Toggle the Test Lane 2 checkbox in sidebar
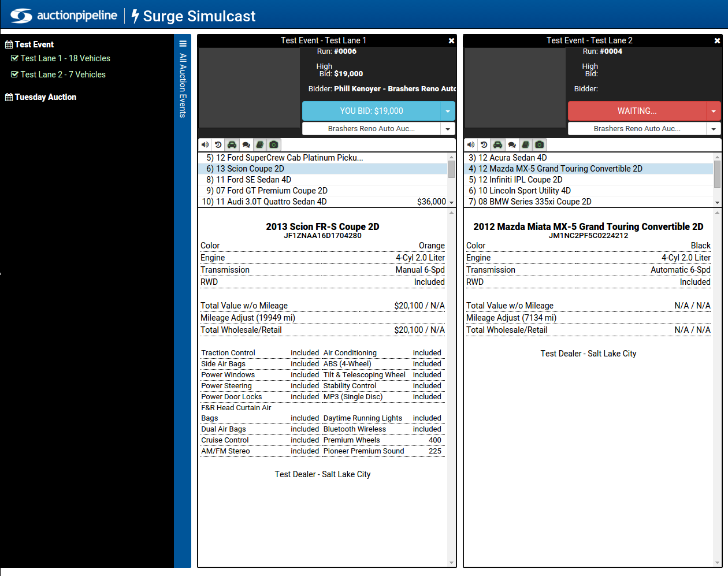The width and height of the screenshot is (728, 576). pos(14,75)
